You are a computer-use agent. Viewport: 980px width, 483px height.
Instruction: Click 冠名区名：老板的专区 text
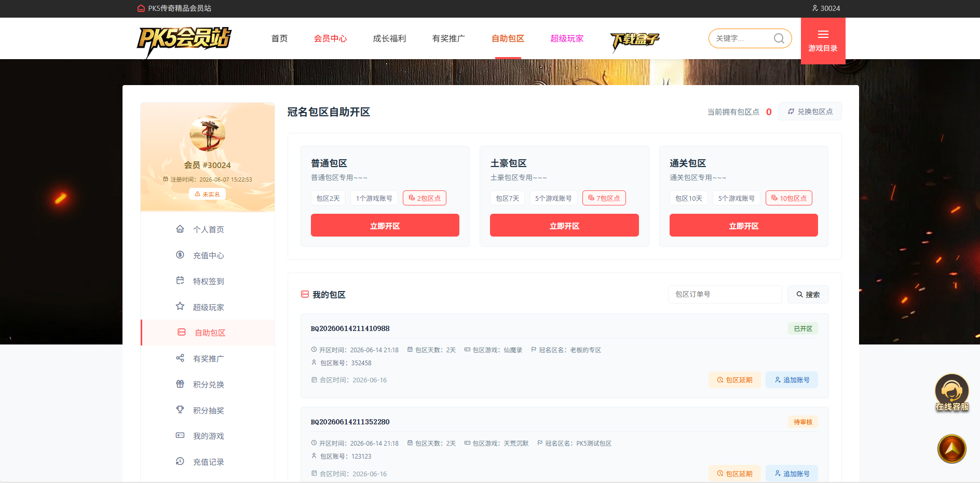(570, 350)
